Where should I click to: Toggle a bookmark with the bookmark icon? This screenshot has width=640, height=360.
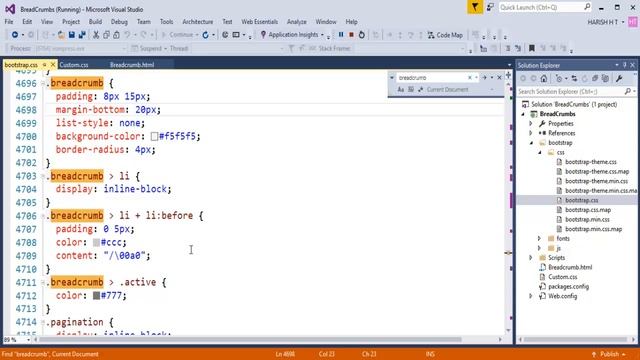531,49
